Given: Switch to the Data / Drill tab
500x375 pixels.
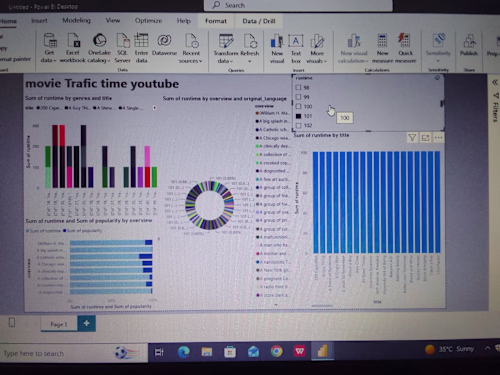Looking at the screenshot, I should (259, 21).
